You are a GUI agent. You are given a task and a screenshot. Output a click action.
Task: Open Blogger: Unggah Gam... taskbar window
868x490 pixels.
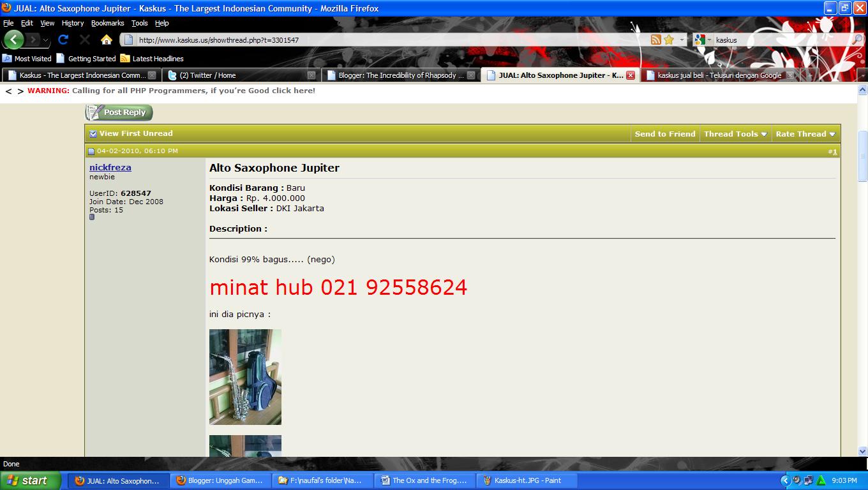pos(221,480)
